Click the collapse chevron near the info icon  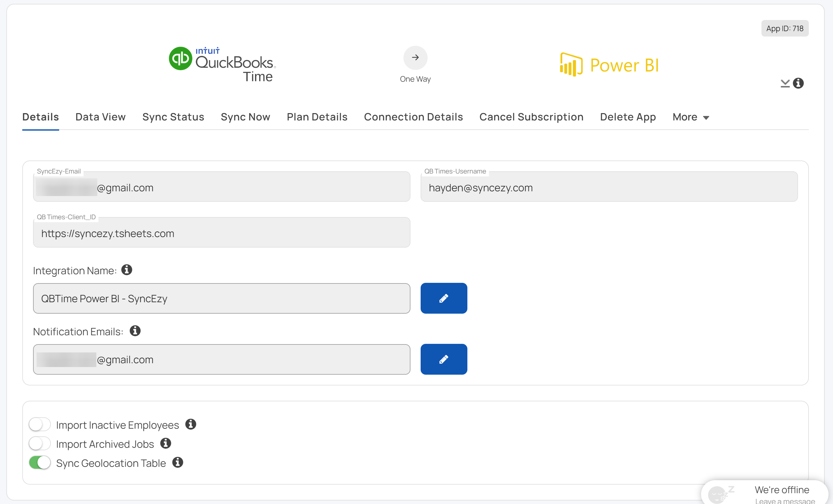point(785,84)
